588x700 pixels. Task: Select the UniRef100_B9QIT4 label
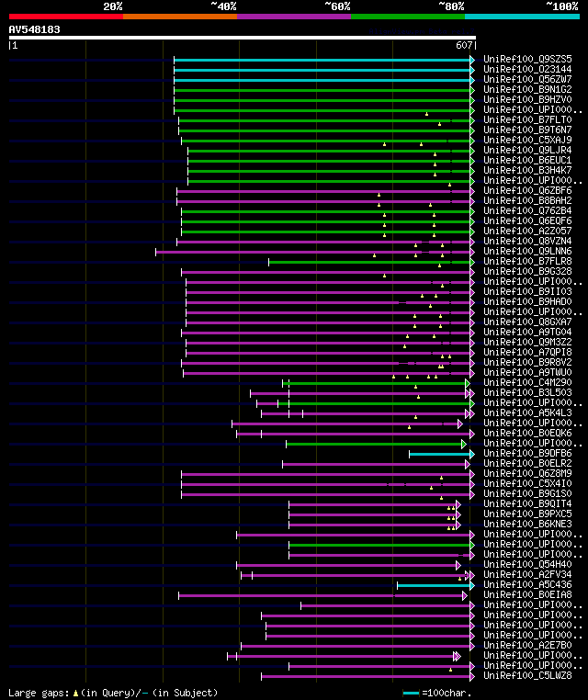[527, 503]
